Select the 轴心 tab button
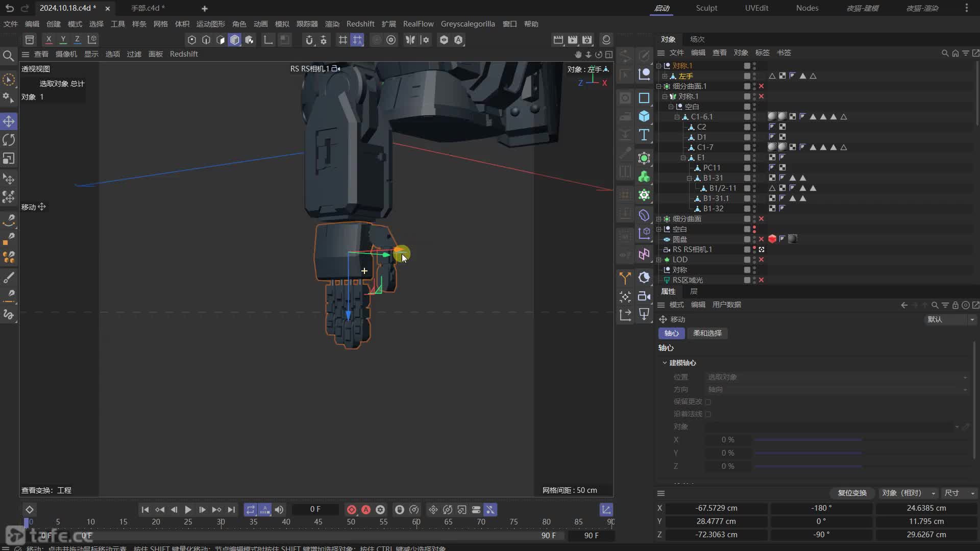Image resolution: width=980 pixels, height=551 pixels. pos(671,333)
